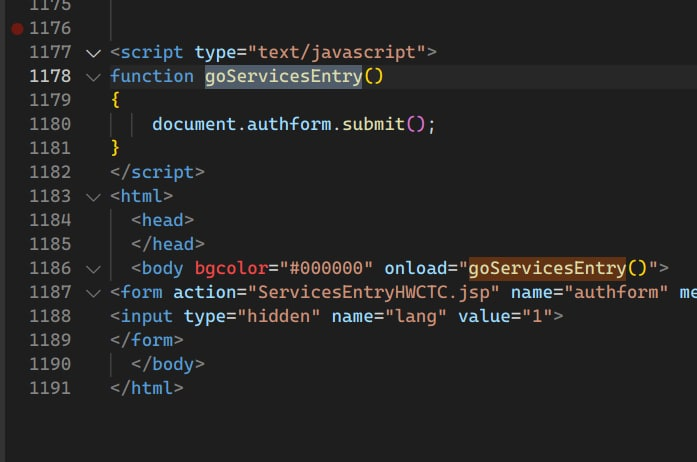This screenshot has width=697, height=462.
Task: Select line number 1191 in the gutter
Action: (50, 388)
